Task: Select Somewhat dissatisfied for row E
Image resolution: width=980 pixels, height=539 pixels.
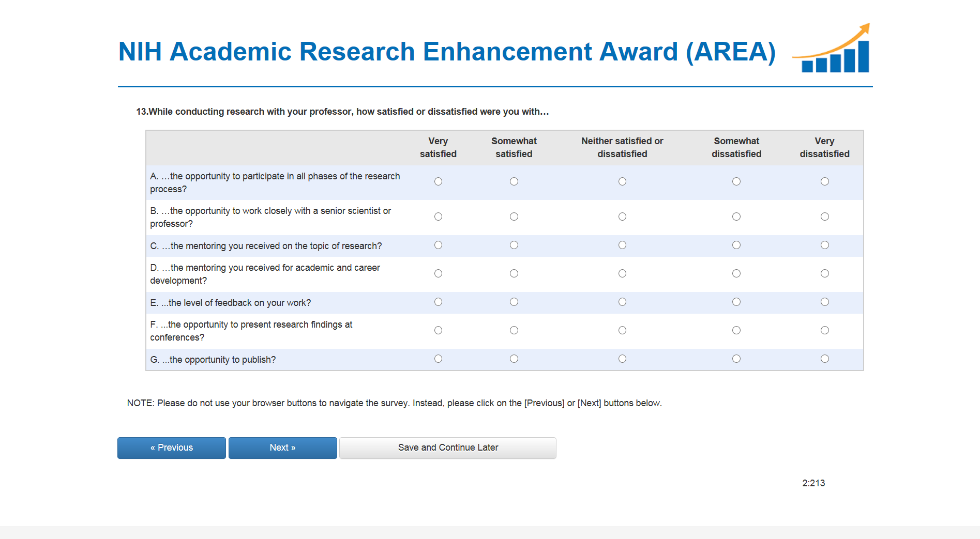Action: tap(736, 302)
